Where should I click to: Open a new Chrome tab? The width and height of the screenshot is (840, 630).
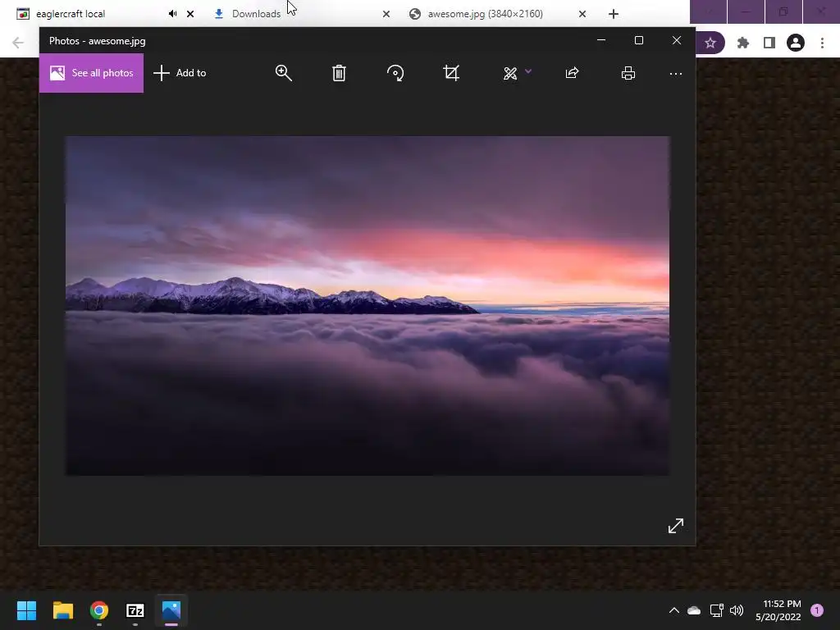(614, 14)
